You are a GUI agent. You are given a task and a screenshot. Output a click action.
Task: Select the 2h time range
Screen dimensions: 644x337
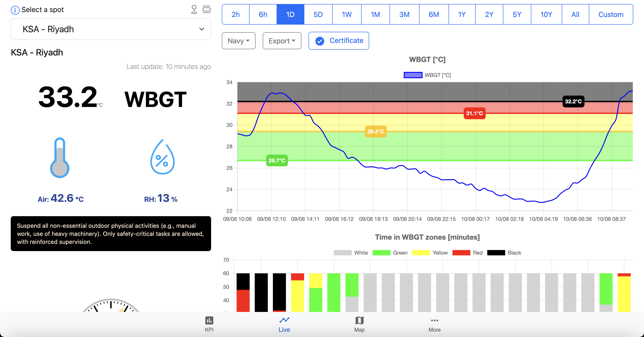click(235, 15)
